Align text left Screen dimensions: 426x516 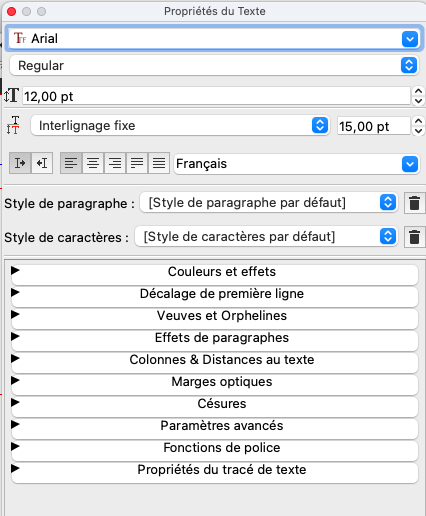(x=71, y=163)
